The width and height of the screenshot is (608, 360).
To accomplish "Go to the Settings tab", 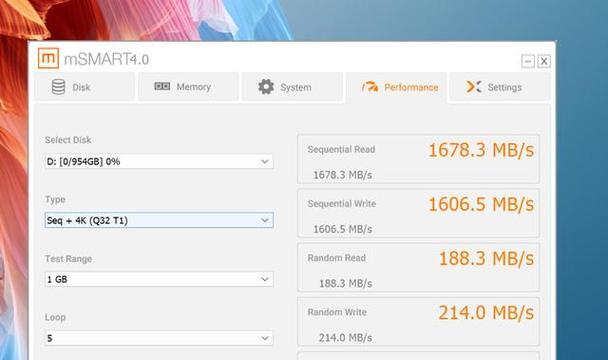I will click(x=500, y=87).
